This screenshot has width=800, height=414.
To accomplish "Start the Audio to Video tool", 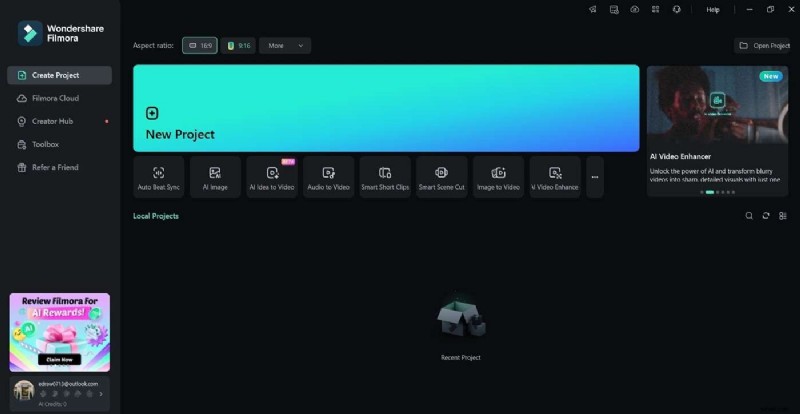I will [328, 177].
